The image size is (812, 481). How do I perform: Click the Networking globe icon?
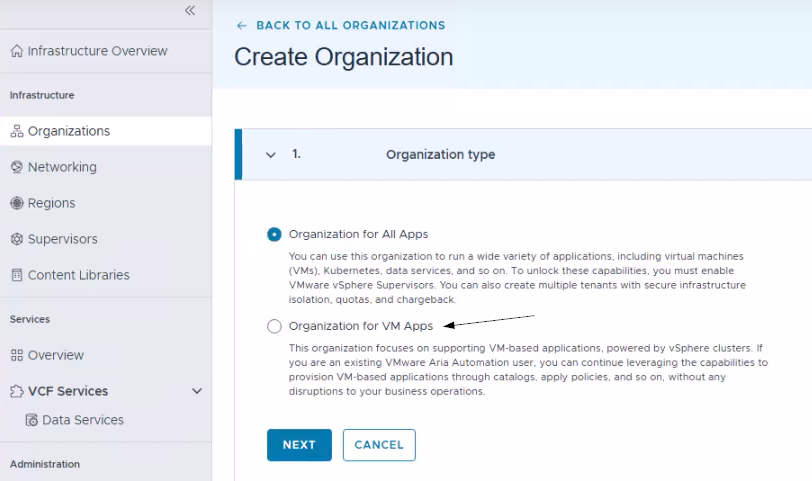pos(16,167)
